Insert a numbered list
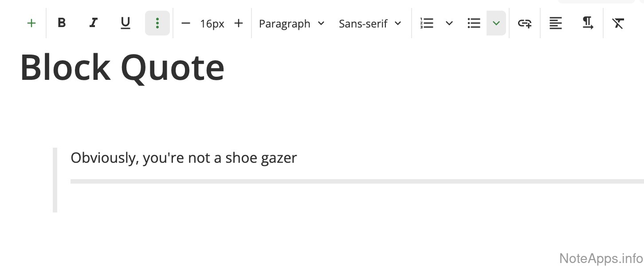This screenshot has height=267, width=644. [427, 23]
